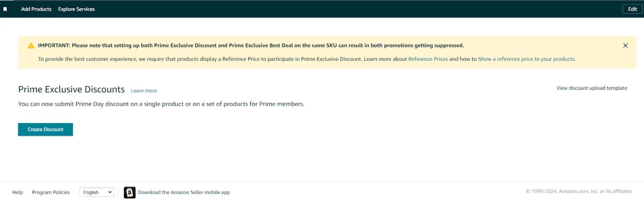Click the bookmark icon in the navigation bar
644x210 pixels.
click(5, 9)
